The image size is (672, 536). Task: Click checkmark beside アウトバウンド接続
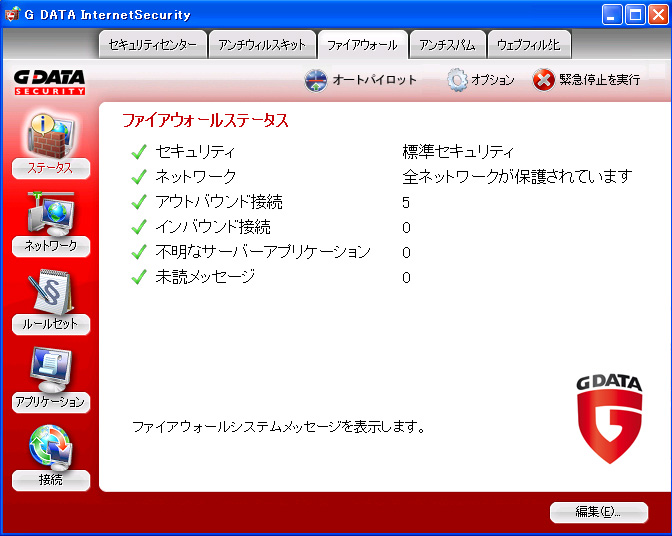coord(139,202)
